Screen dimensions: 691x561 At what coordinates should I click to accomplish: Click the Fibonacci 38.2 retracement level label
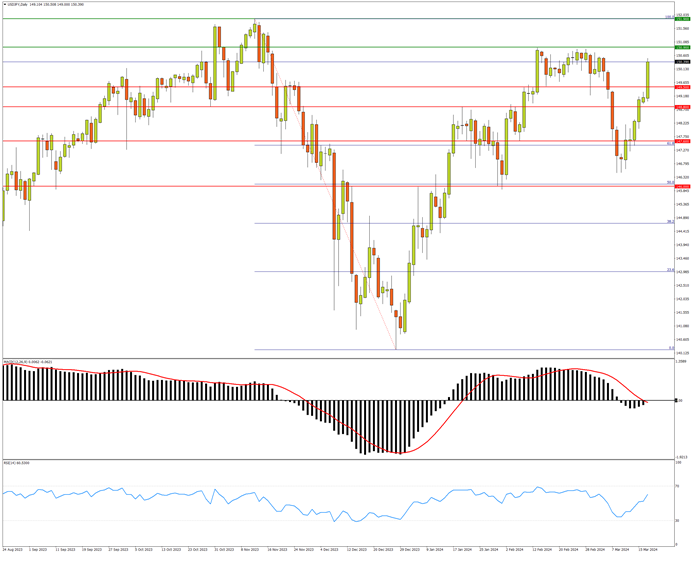click(x=668, y=222)
